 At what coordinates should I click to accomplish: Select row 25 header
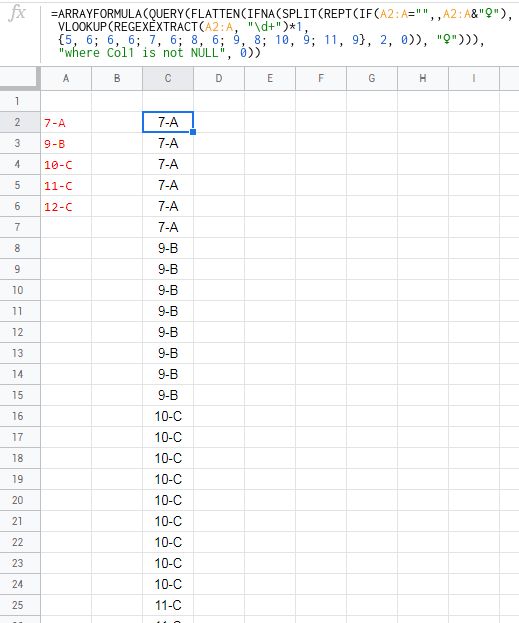pyautogui.click(x=20, y=605)
